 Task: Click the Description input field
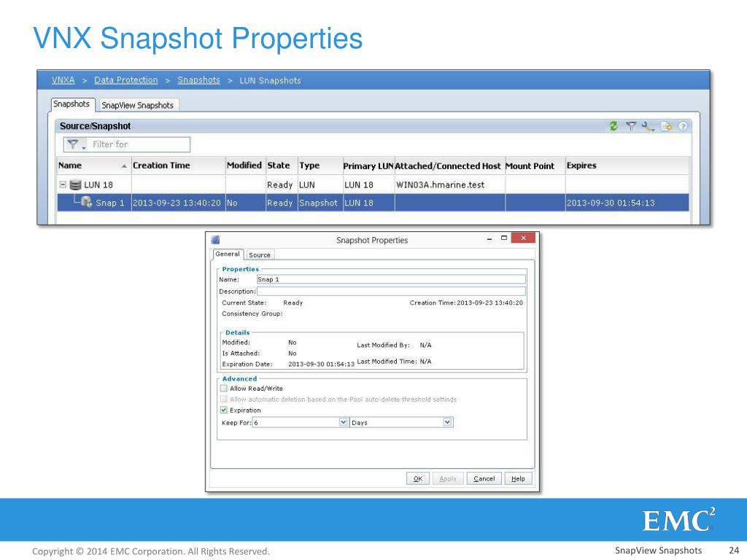[x=391, y=291]
